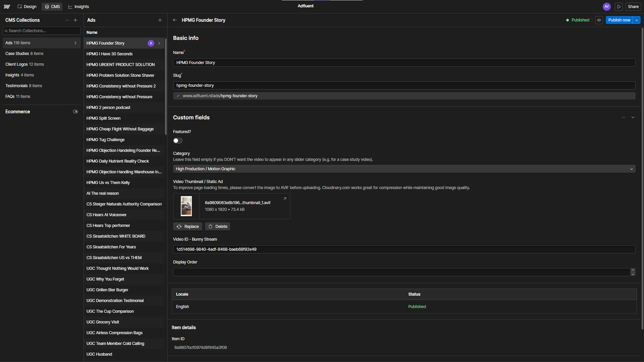The height and width of the screenshot is (362, 644).
Task: Add a new CMS collection
Action: click(x=76, y=20)
